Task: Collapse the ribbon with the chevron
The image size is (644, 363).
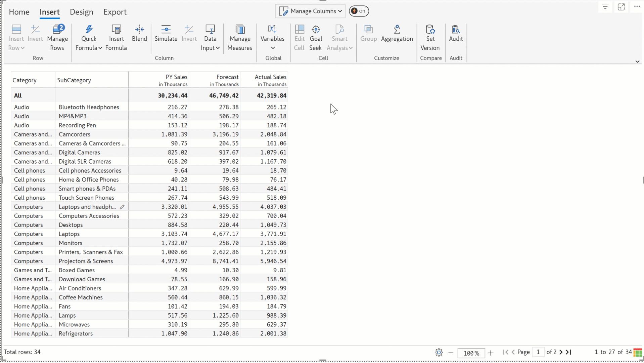Action: [x=637, y=62]
